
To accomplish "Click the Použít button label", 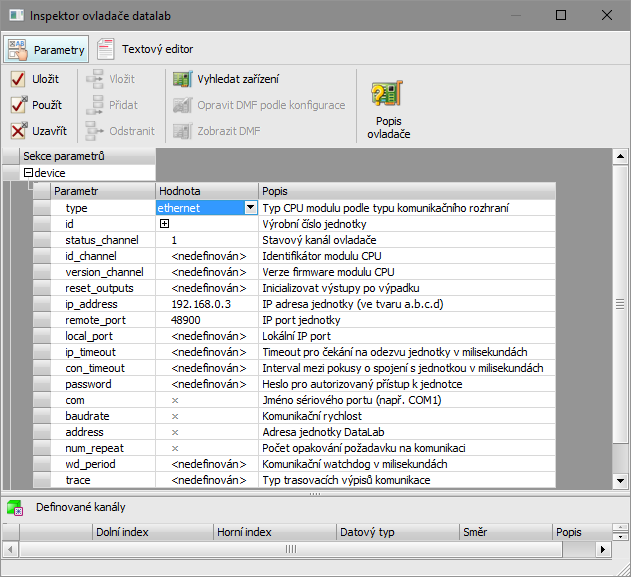I will coord(47,105).
